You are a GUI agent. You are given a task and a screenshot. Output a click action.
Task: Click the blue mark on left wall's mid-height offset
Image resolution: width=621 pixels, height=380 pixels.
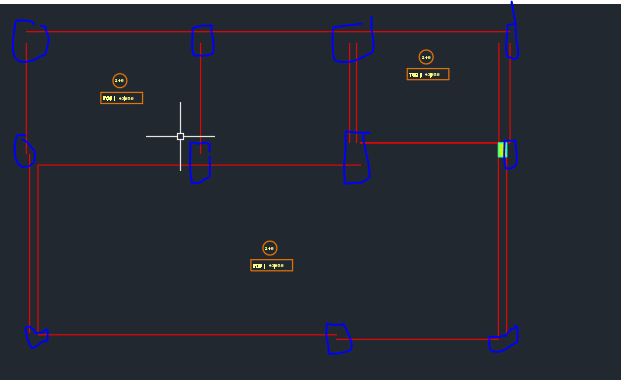click(x=25, y=151)
